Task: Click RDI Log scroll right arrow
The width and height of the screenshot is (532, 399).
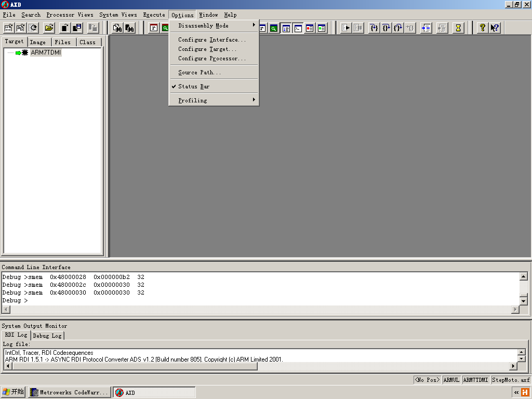Action: 513,366
